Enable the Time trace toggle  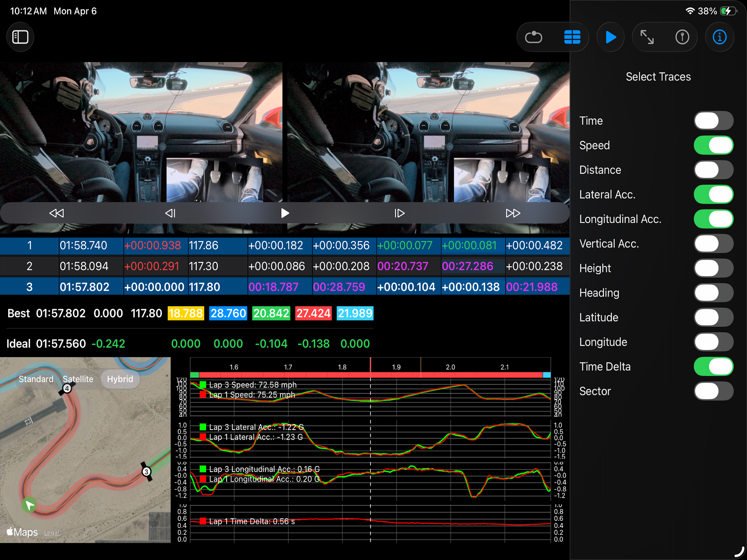tap(713, 120)
